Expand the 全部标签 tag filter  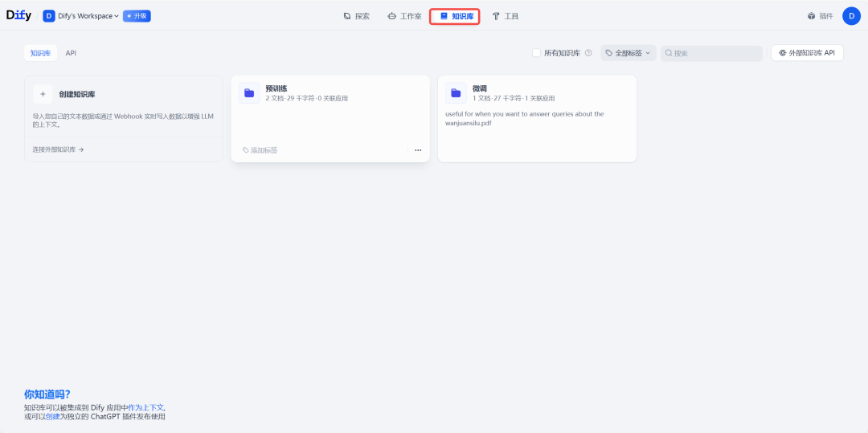[628, 53]
